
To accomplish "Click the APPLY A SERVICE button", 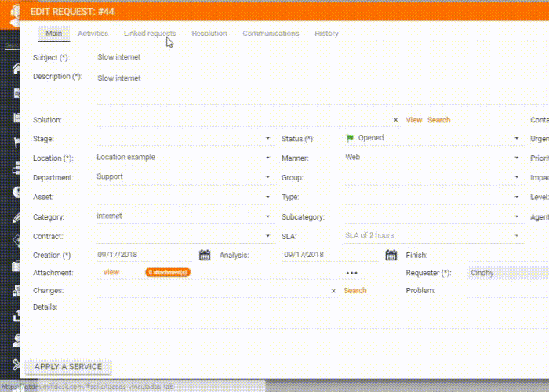I will click(68, 367).
